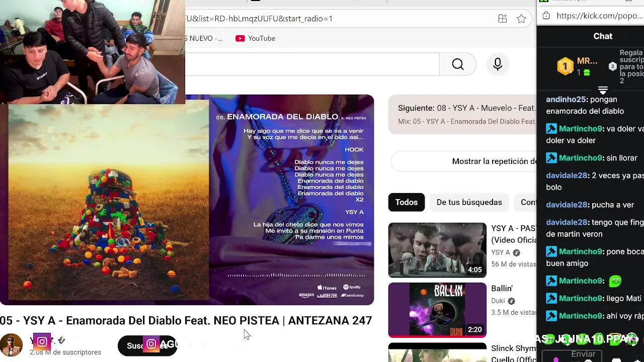This screenshot has width=644, height=362.
Task: Click the green gift icon under MR...
Action: (587, 73)
